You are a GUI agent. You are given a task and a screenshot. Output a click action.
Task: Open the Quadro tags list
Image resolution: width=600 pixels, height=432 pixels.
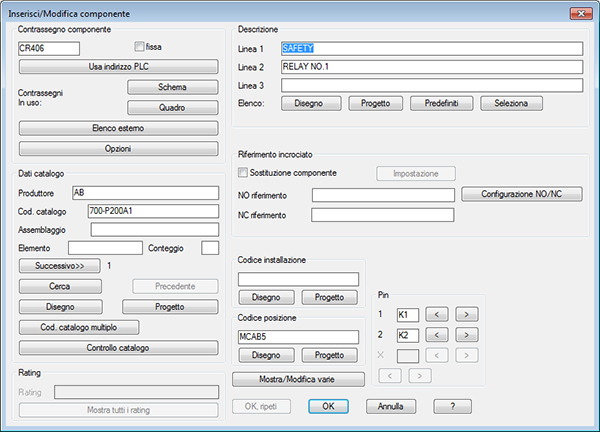173,108
